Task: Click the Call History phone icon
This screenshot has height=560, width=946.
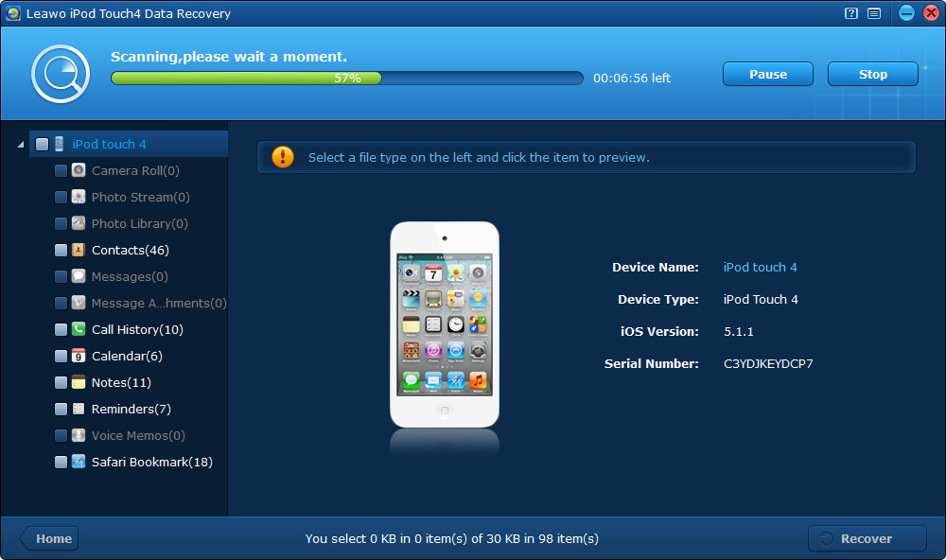Action: click(79, 329)
